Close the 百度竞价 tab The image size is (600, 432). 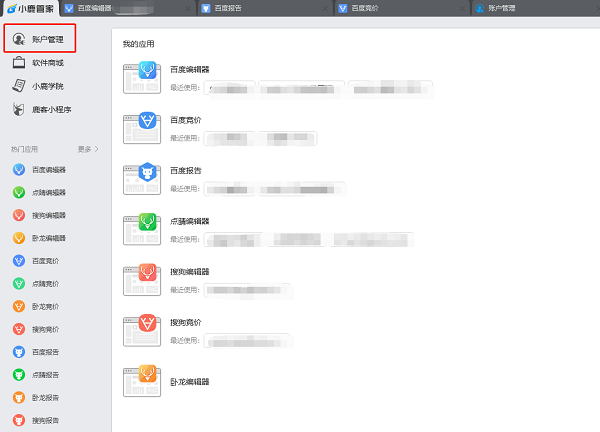pyautogui.click(x=462, y=8)
